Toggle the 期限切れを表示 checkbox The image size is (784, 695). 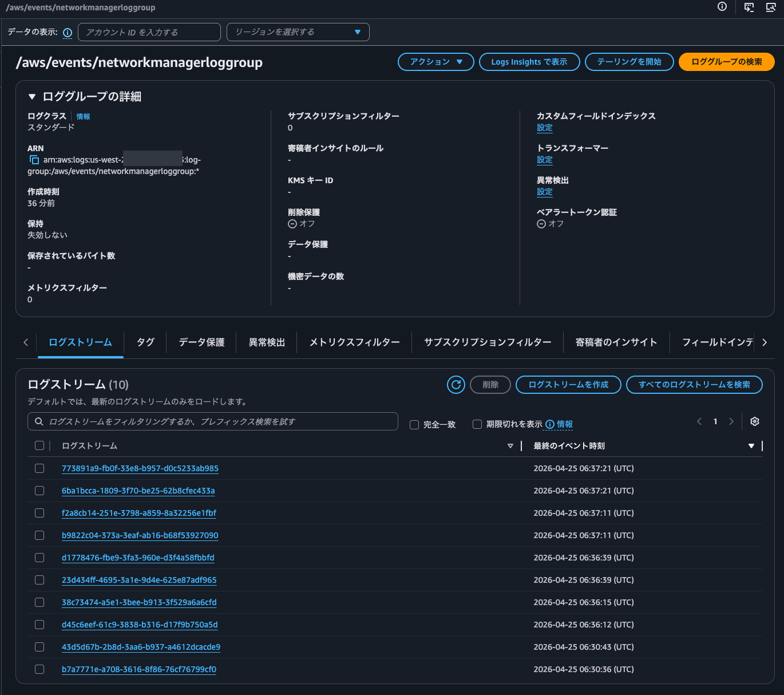coord(477,424)
